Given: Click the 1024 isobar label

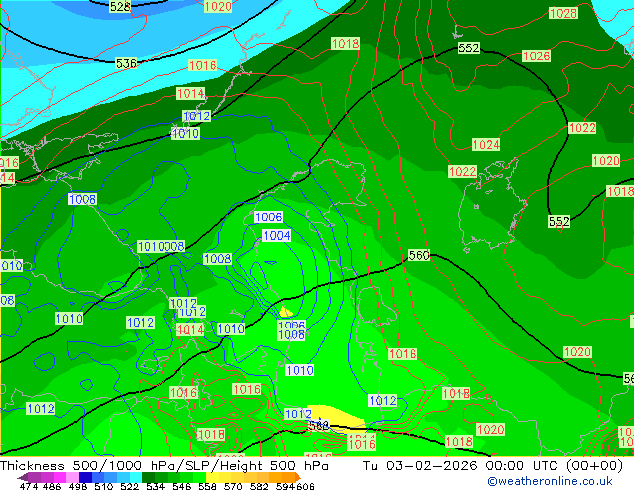Looking at the screenshot, I should click(486, 145).
